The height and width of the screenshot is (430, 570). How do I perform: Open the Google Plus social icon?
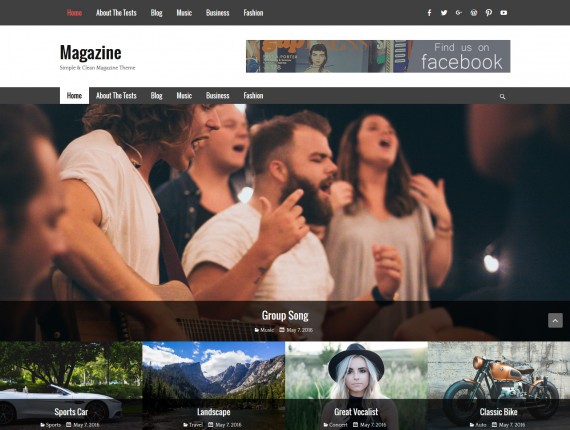459,13
